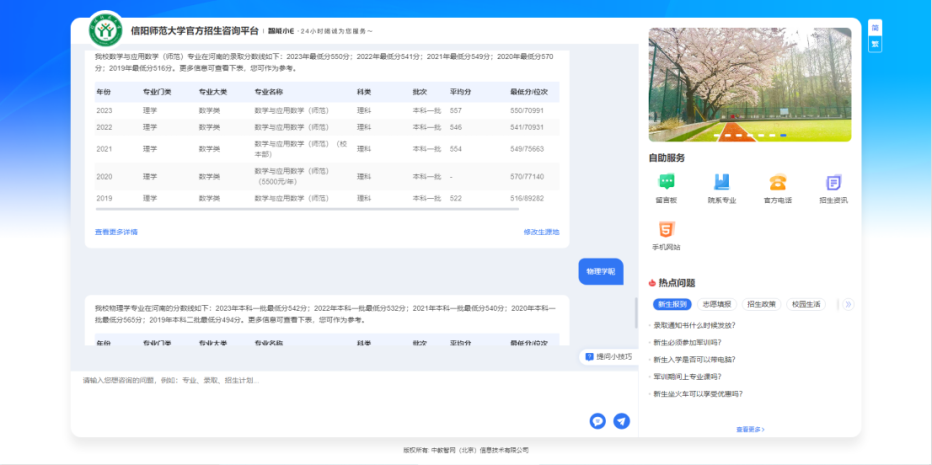Open the question 军训期间上专业课吗?
The width and height of the screenshot is (932, 465).
pyautogui.click(x=688, y=376)
